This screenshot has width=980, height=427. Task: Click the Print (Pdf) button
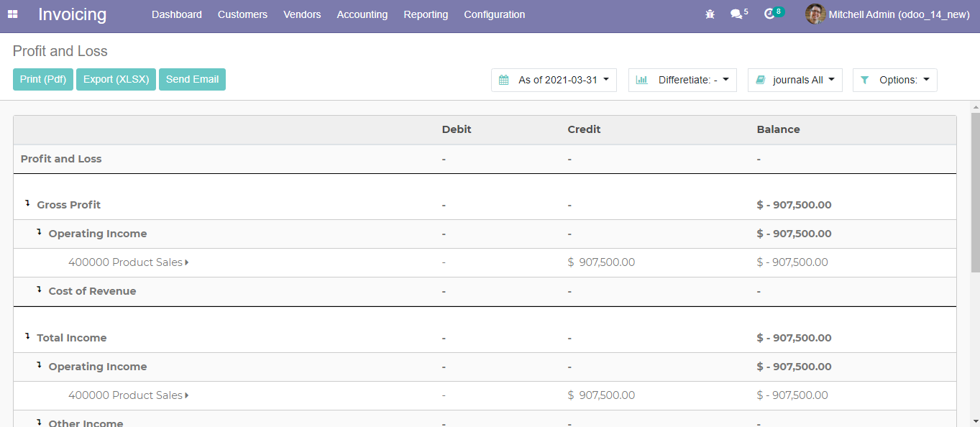point(43,79)
